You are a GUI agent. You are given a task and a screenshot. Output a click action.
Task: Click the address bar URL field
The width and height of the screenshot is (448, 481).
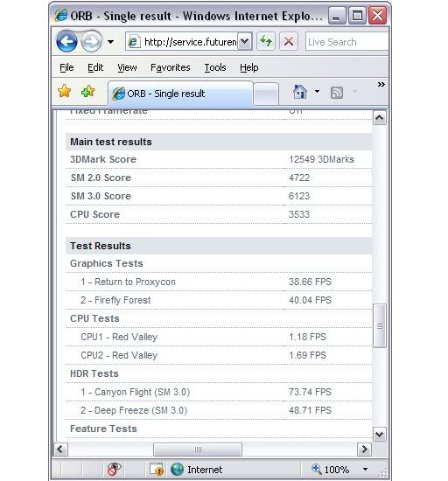182,41
